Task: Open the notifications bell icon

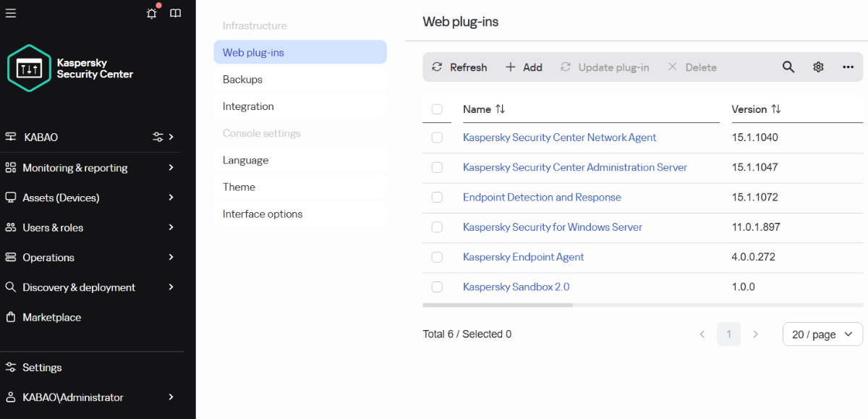Action: click(151, 13)
